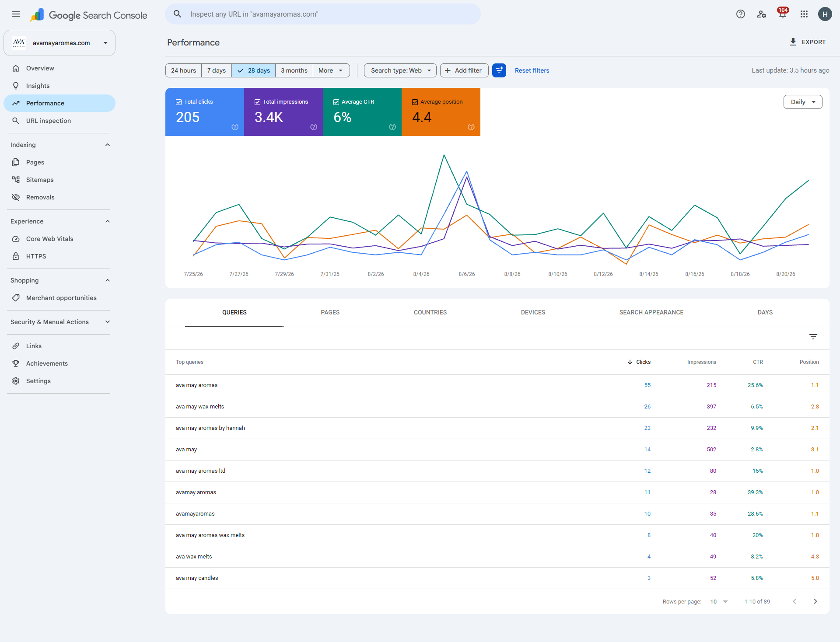840x642 pixels.
Task: Open notifications bell with 104 badge
Action: tap(782, 14)
